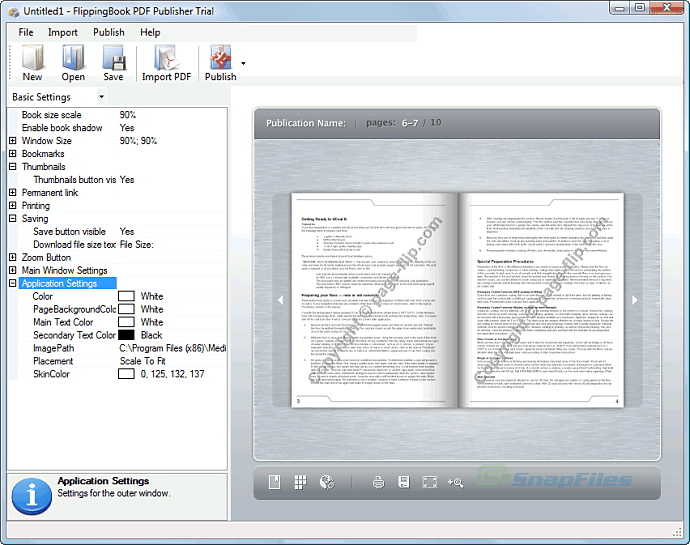Click the blue info icon in description panel
This screenshot has width=690, height=545.
coord(32,497)
